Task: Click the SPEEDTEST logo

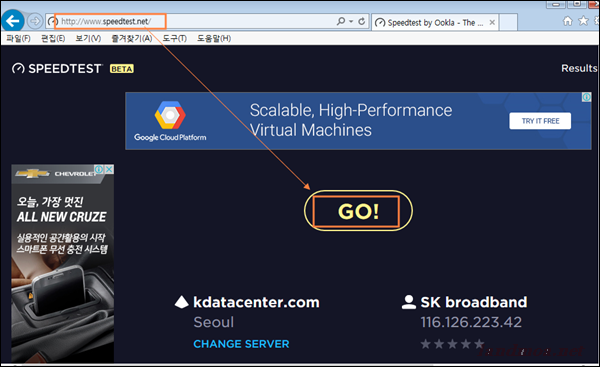Action: tap(57, 69)
